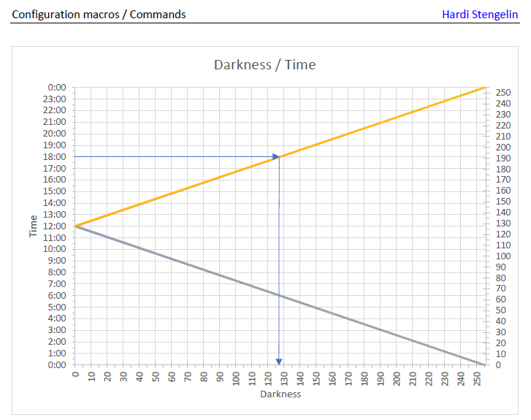Image resolution: width=531 pixels, height=420 pixels.
Task: Click the 230 label on the bottom Darkness axis
Action: point(445,378)
